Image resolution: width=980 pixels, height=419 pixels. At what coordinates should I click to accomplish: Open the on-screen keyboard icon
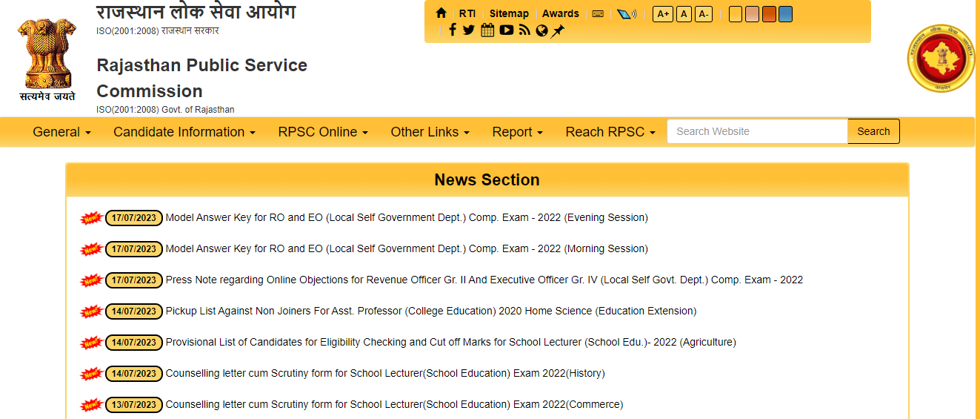tap(598, 13)
